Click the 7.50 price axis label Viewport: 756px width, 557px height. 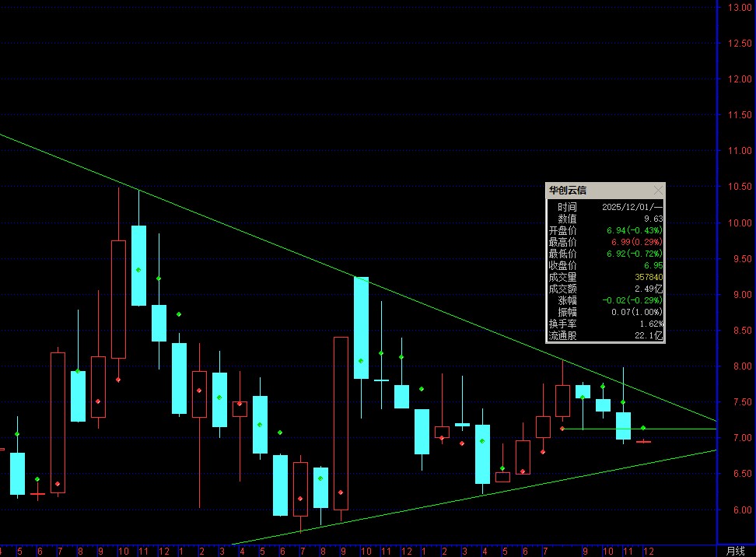pyautogui.click(x=742, y=401)
